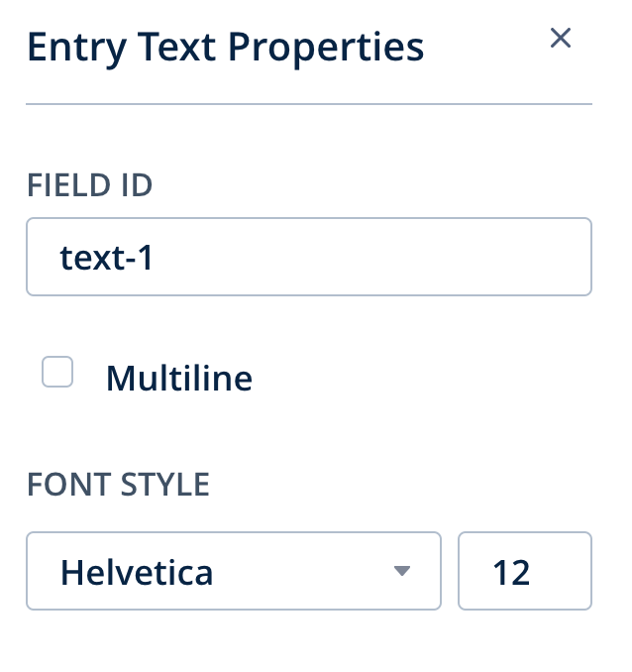Image resolution: width=632 pixels, height=672 pixels.
Task: Focus the font size box next to Helvetica
Action: tap(524, 571)
